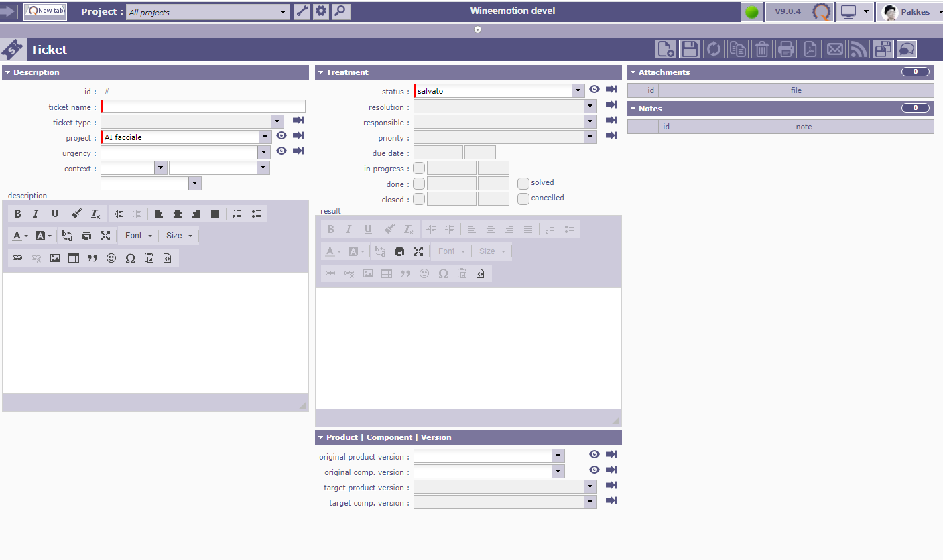Click the Export to PDF icon
Image resolution: width=943 pixels, height=560 pixels.
coord(810,49)
